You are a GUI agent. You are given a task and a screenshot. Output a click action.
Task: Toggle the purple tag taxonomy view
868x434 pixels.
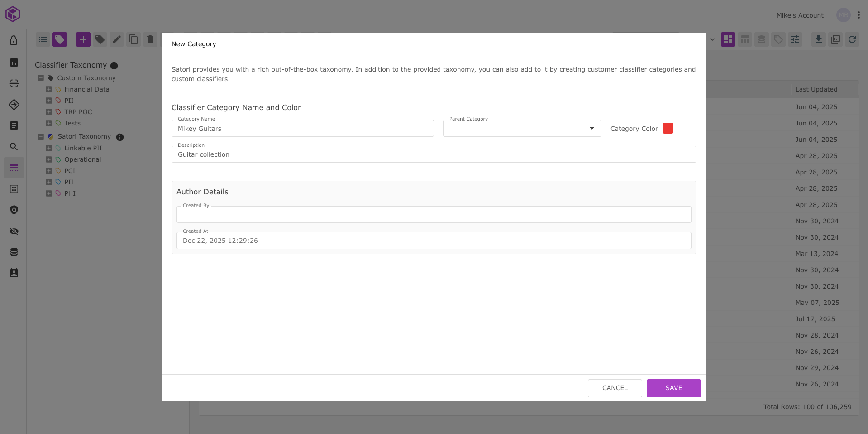60,40
